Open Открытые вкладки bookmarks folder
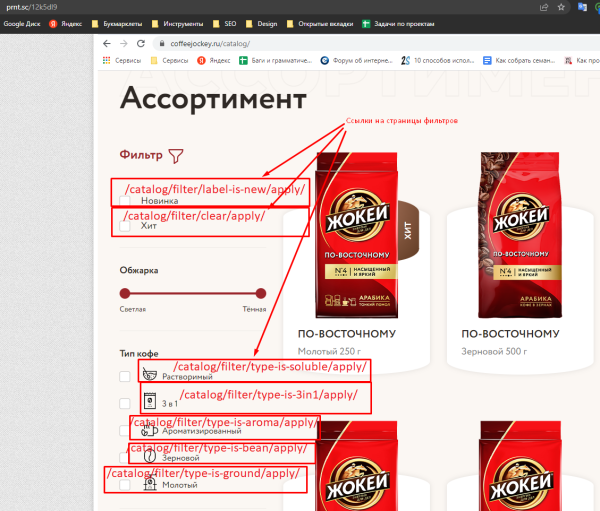 point(320,24)
